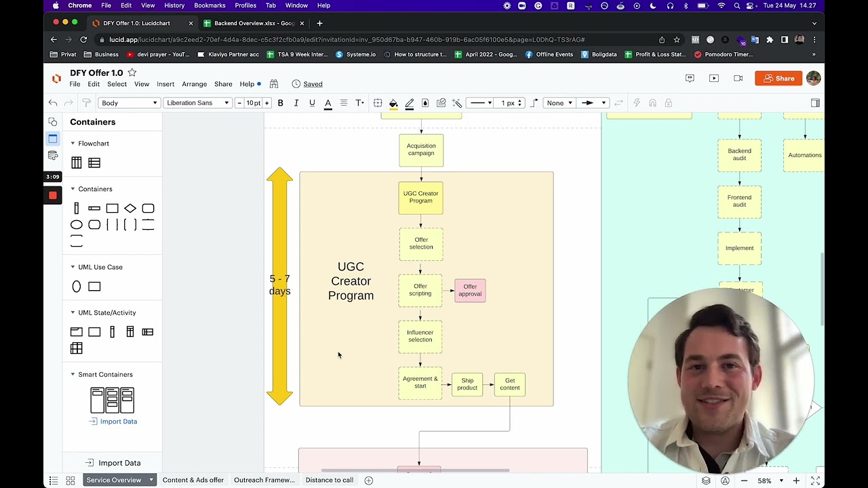Open the 58% zoom level dropdown
The width and height of the screenshot is (868, 488).
pyautogui.click(x=770, y=481)
